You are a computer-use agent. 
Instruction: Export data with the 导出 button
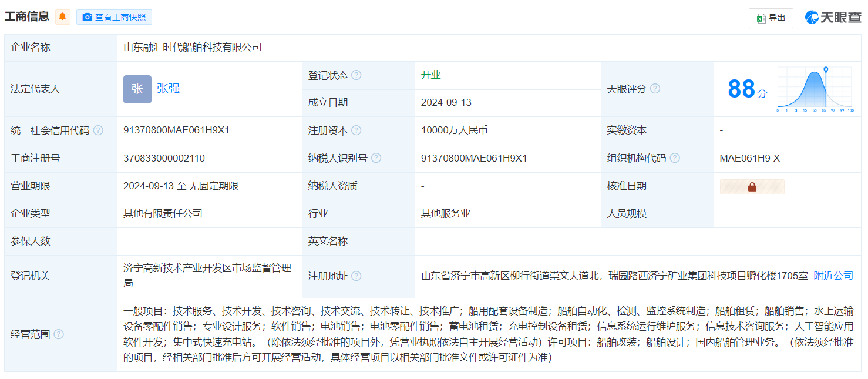pos(771,18)
